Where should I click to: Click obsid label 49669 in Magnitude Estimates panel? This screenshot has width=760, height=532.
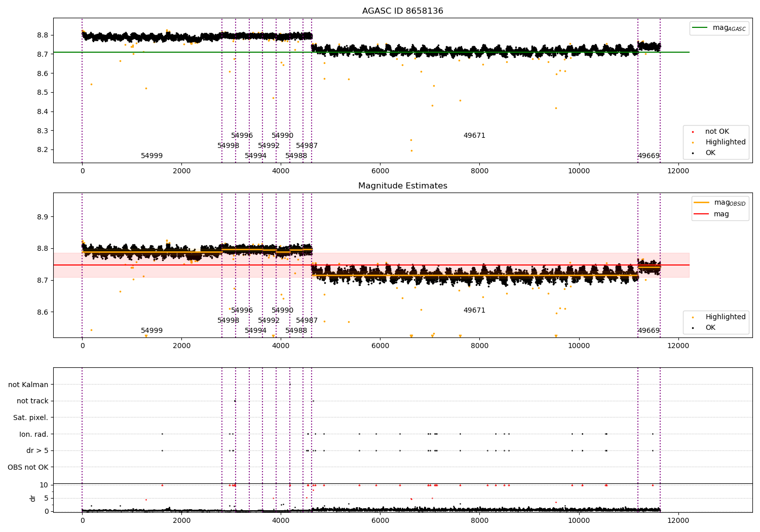[x=649, y=331]
